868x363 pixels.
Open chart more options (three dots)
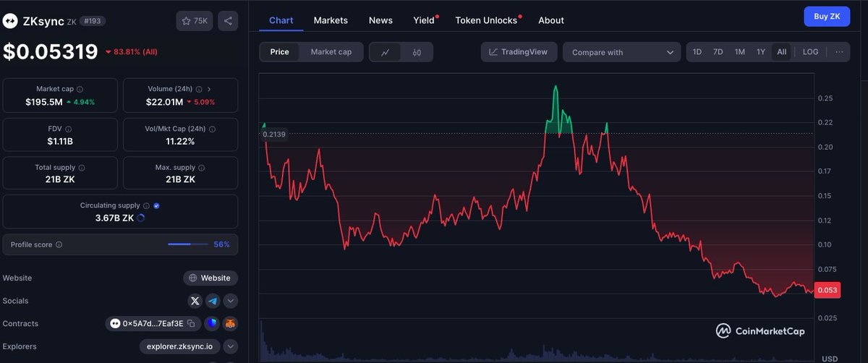pos(838,52)
